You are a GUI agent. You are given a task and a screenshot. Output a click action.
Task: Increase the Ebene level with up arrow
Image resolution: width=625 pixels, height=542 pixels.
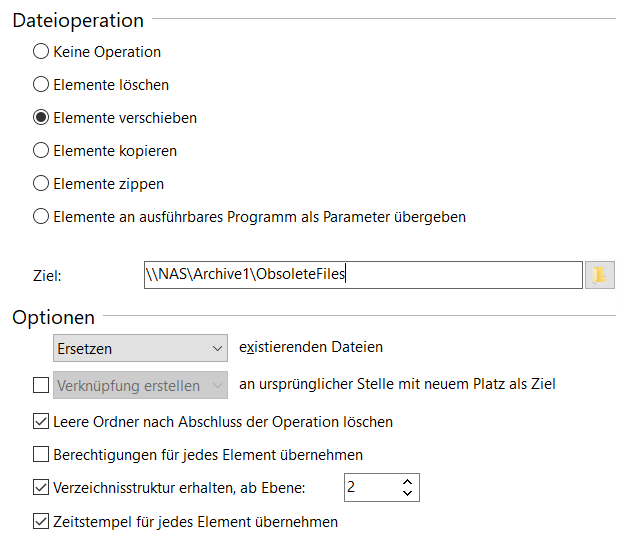pyautogui.click(x=407, y=482)
